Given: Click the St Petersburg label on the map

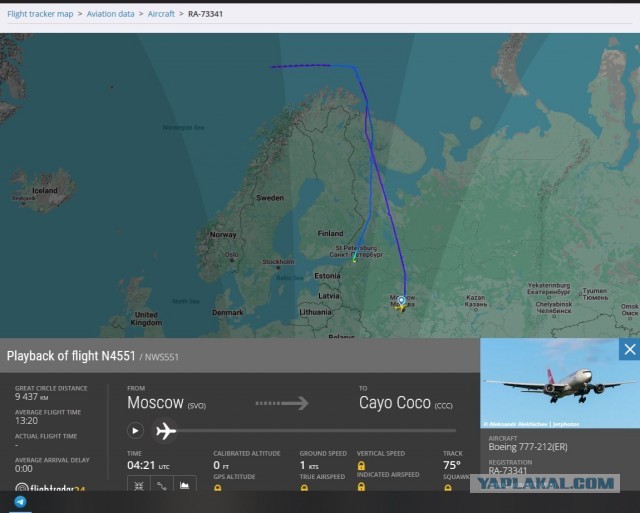Looking at the screenshot, I should click(356, 251).
